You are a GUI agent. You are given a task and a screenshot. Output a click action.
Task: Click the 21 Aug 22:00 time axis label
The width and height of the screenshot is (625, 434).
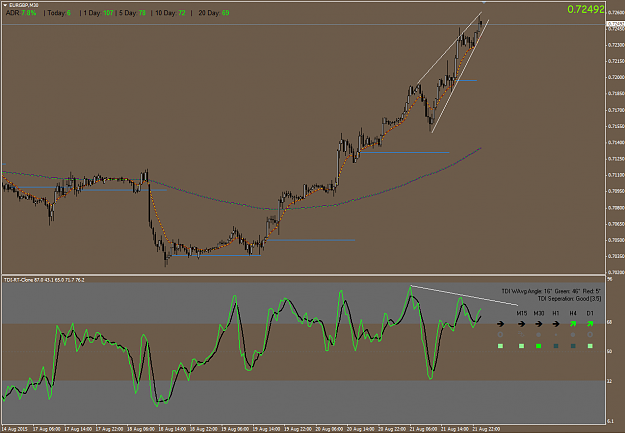click(x=486, y=429)
